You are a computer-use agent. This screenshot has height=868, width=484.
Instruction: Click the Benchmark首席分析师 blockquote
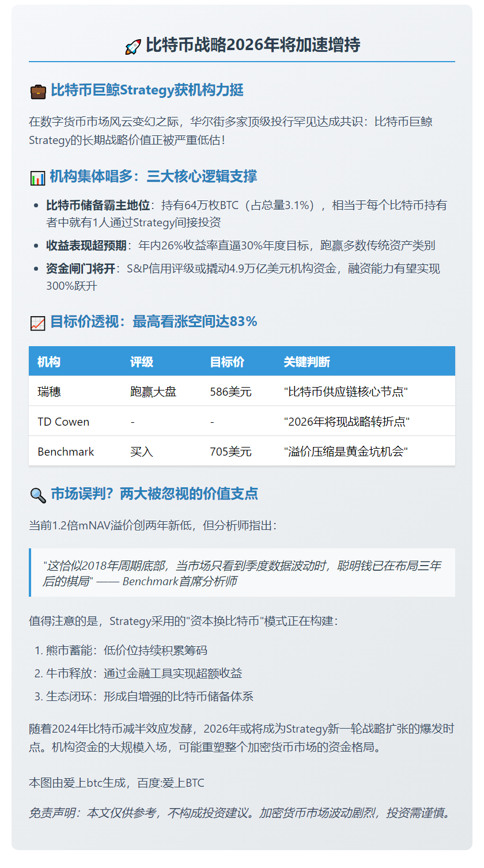(243, 573)
